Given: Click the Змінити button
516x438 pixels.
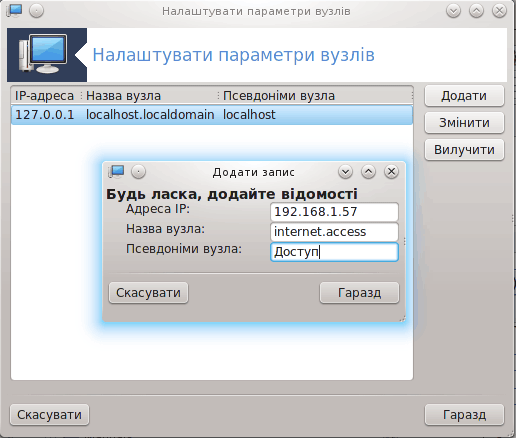Looking at the screenshot, I should coord(464,123).
